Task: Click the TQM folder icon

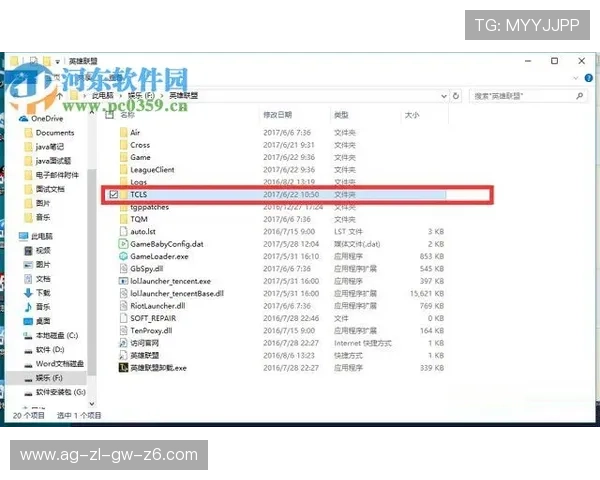Action: pos(123,219)
